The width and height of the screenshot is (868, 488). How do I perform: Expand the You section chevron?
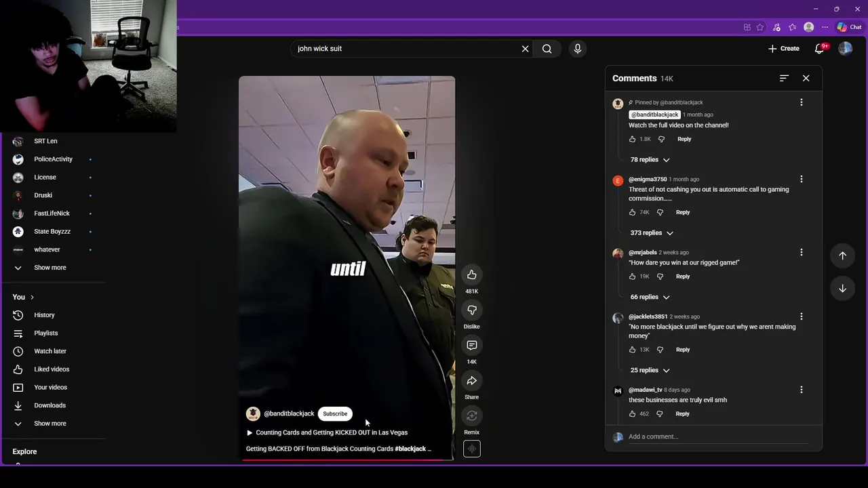pyautogui.click(x=31, y=297)
